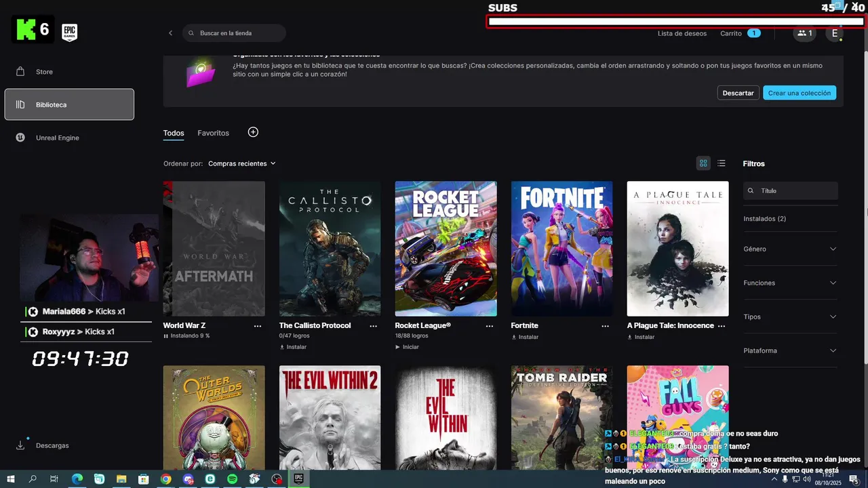Open the Carrito
Image resolution: width=868 pixels, height=488 pixels.
[x=740, y=33]
